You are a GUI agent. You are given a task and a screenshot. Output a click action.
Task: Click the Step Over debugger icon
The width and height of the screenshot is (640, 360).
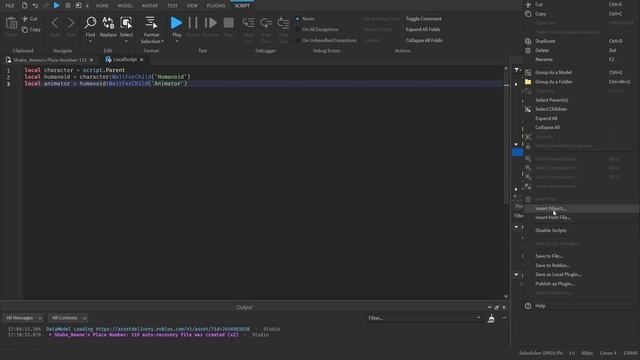click(x=266, y=23)
